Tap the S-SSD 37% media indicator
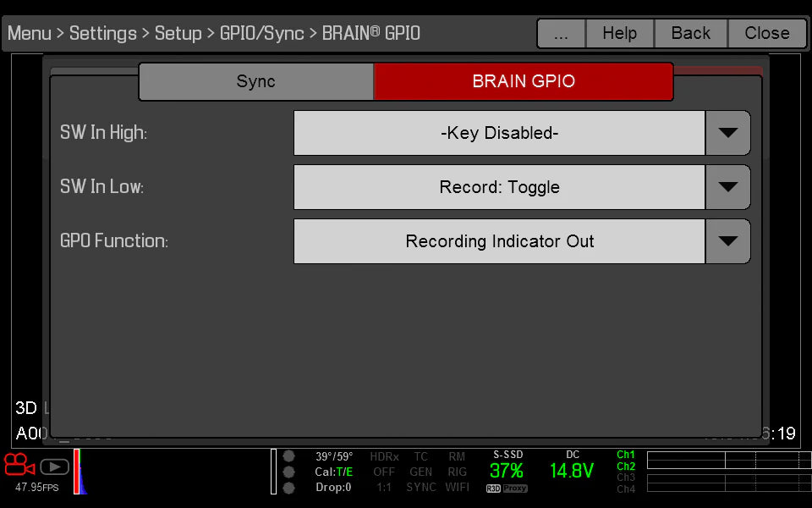 point(506,471)
